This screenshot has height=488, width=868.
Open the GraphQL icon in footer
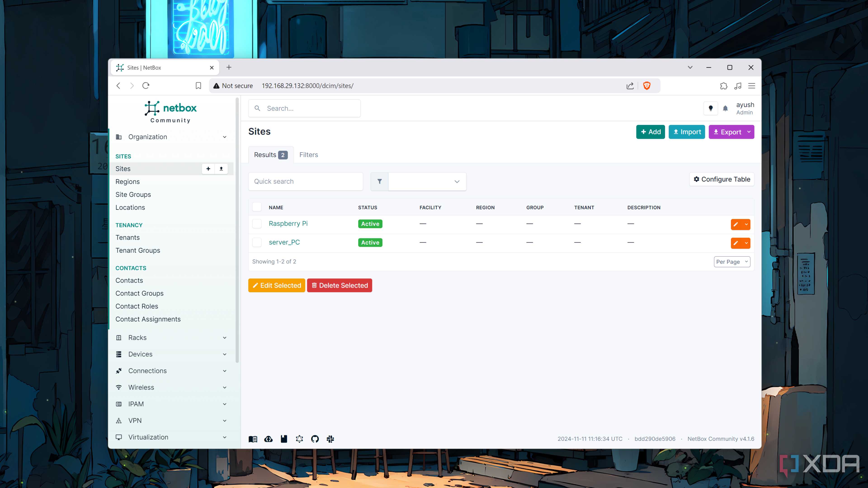(x=299, y=439)
